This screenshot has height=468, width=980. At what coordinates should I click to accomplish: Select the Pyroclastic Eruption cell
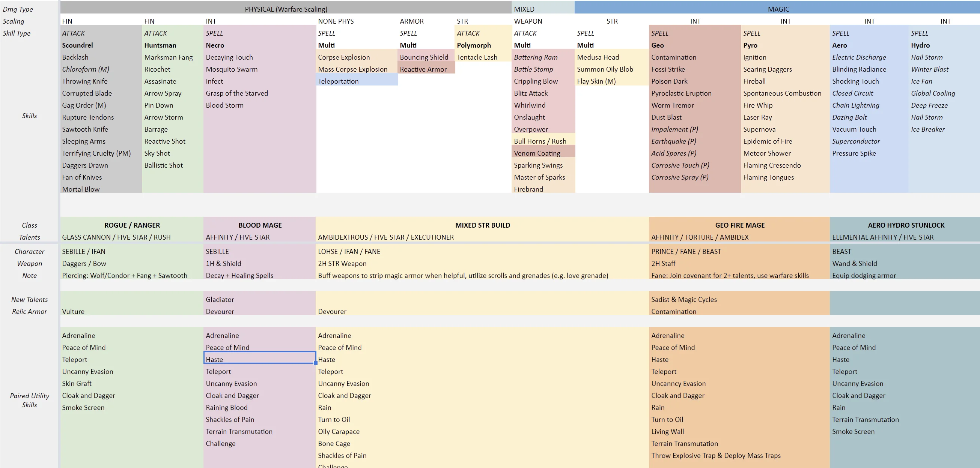695,93
